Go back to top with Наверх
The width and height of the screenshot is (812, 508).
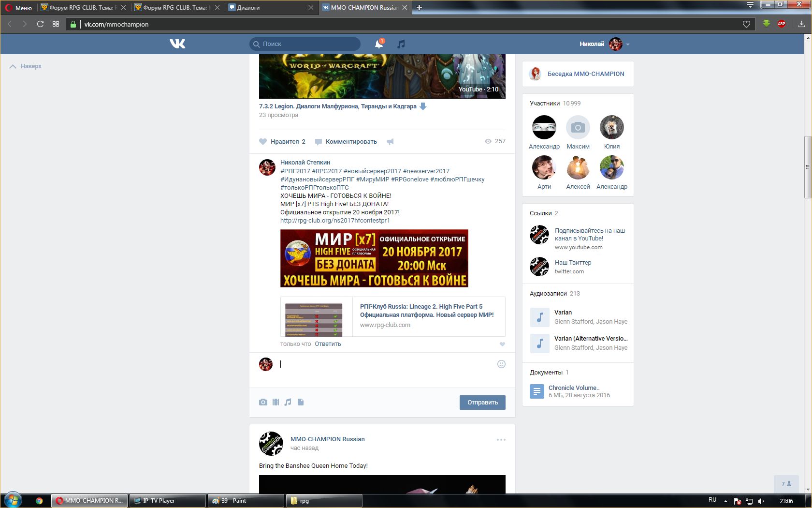pos(26,66)
